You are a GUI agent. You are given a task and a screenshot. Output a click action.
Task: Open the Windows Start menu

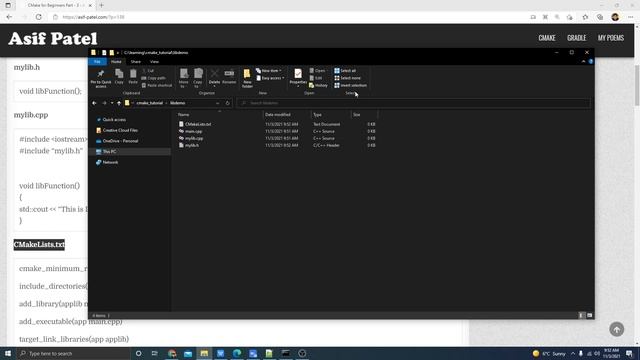[8, 353]
